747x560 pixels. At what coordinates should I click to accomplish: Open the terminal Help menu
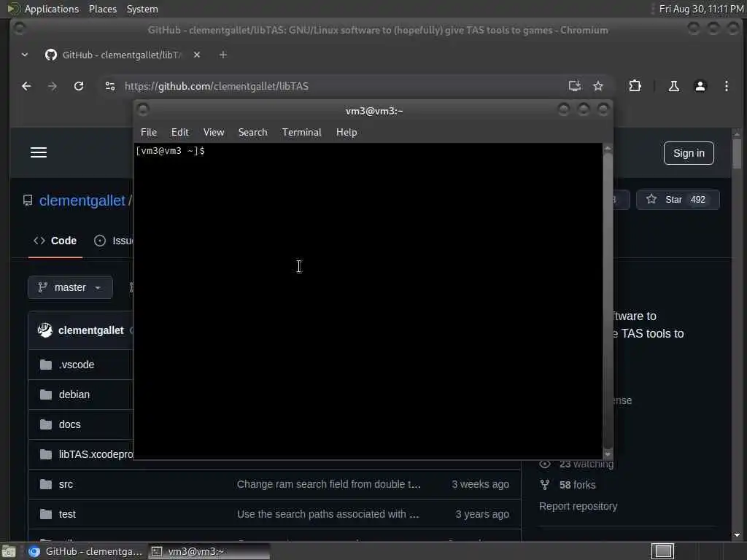point(347,133)
